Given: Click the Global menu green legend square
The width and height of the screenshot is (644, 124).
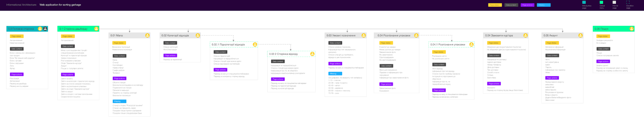Looking at the screenshot, I should coord(601,2).
